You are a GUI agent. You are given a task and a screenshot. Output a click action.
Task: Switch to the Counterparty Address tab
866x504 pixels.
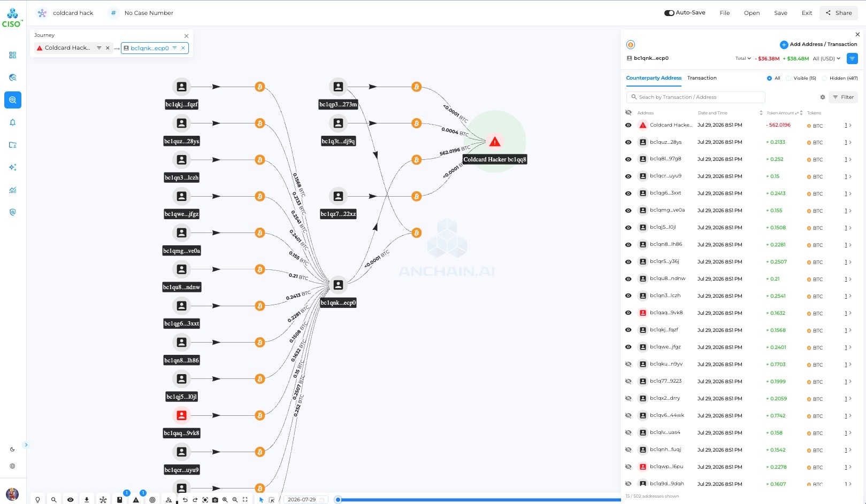point(654,78)
